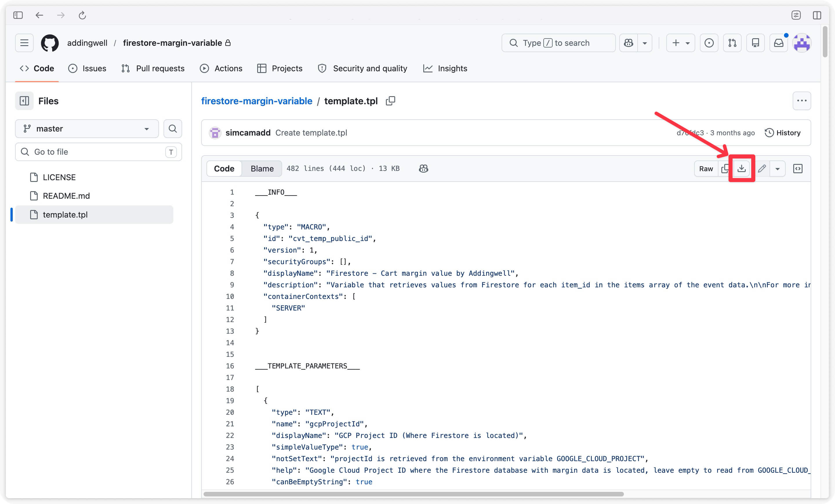Screen dimensions: 835x504
Task: Collapse the Files tree panel icon
Action: point(24,101)
